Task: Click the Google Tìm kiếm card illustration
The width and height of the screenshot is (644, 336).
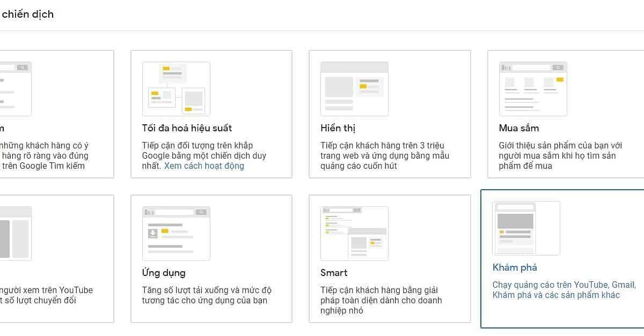Action: point(16,89)
